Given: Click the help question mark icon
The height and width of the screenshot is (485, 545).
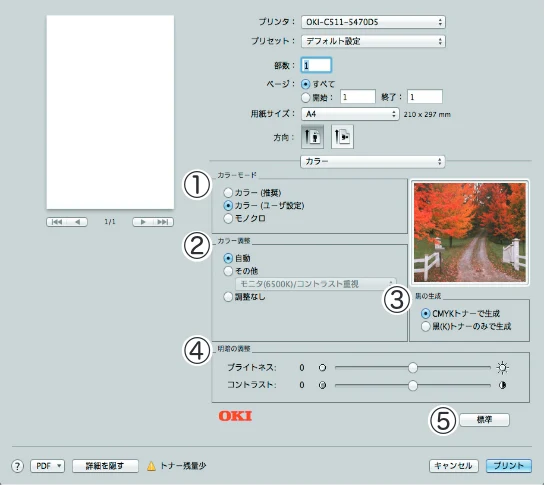Looking at the screenshot, I should [18, 466].
